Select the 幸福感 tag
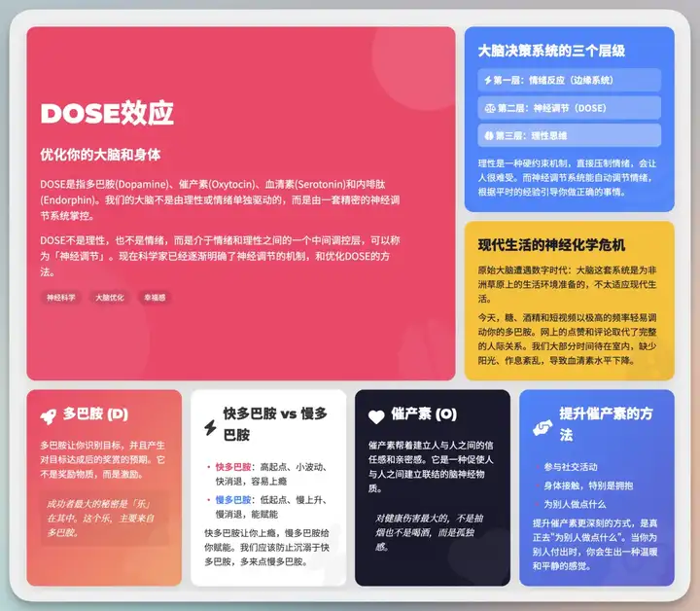 point(155,298)
